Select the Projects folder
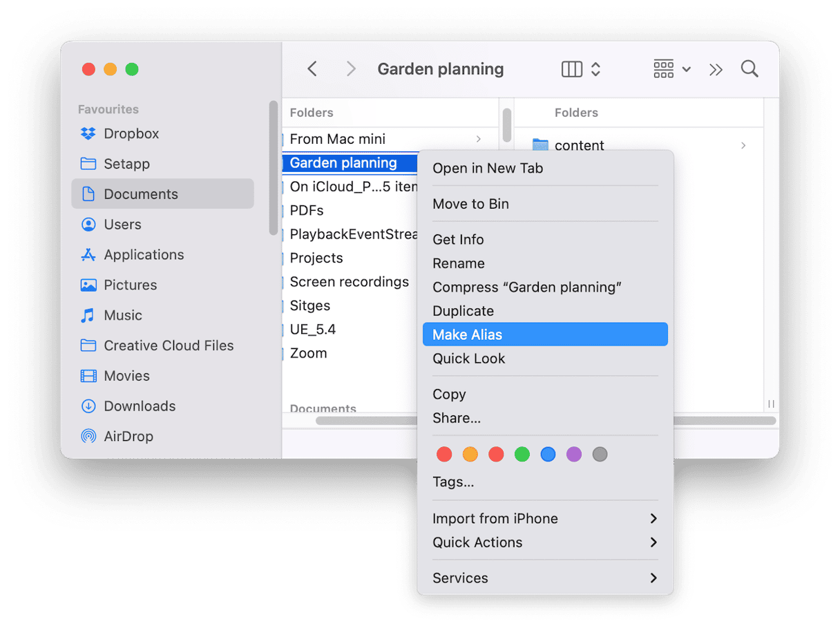 tap(316, 258)
